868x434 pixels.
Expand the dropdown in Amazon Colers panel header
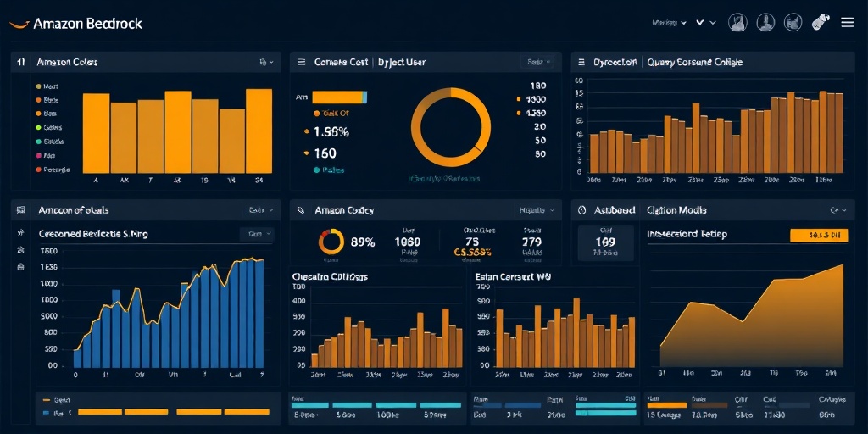click(267, 63)
